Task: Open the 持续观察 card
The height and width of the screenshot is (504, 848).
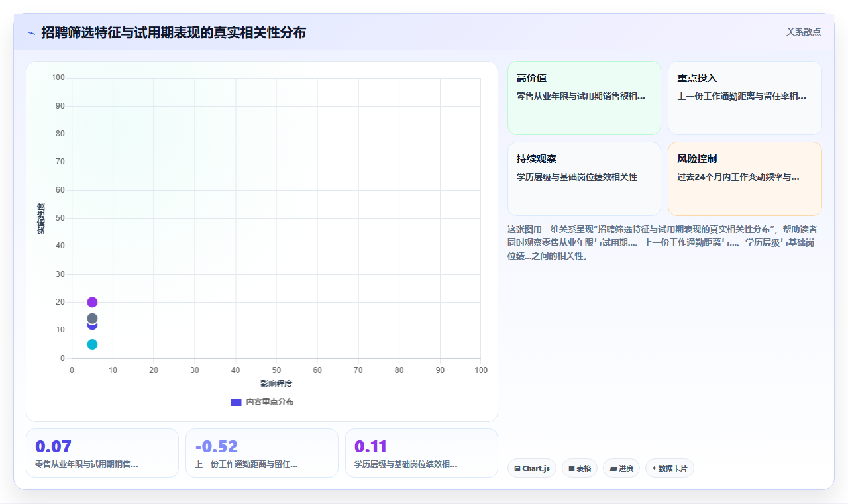Action: tap(584, 179)
